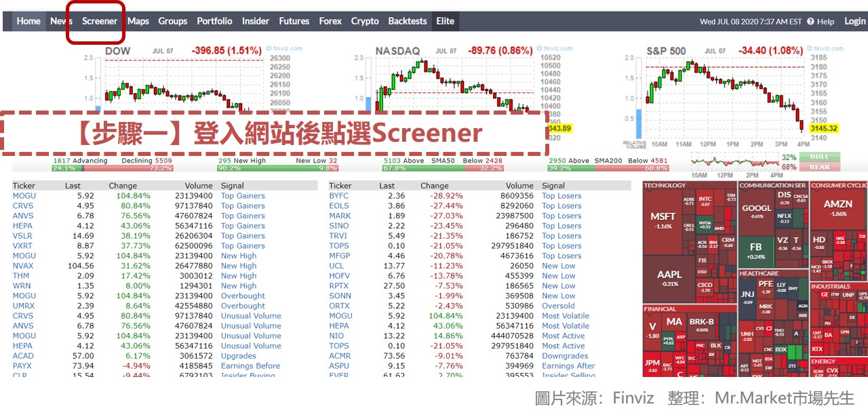Screen dimensions: 868x417
Task: Click the Upgrades signal link
Action: pyautogui.click(x=239, y=356)
